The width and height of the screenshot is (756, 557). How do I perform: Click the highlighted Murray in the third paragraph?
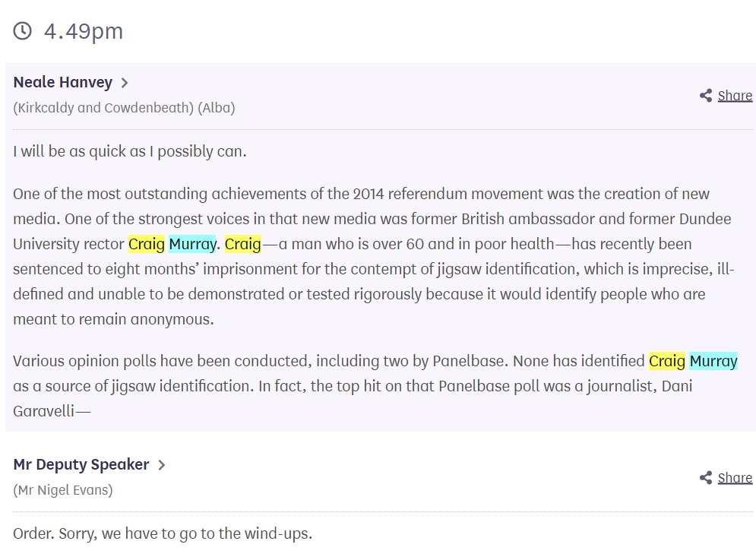713,361
